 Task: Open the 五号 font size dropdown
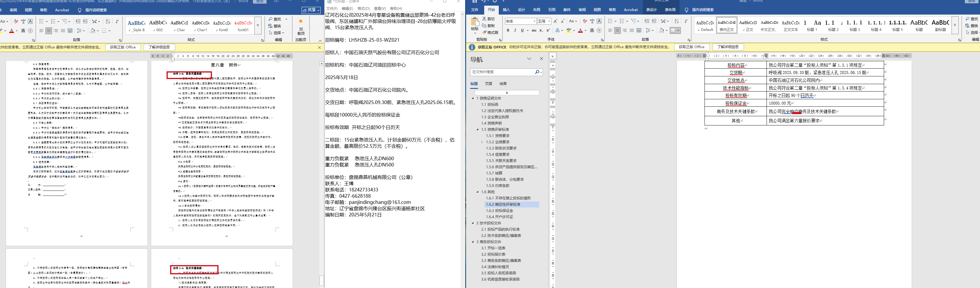pyautogui.click(x=549, y=21)
